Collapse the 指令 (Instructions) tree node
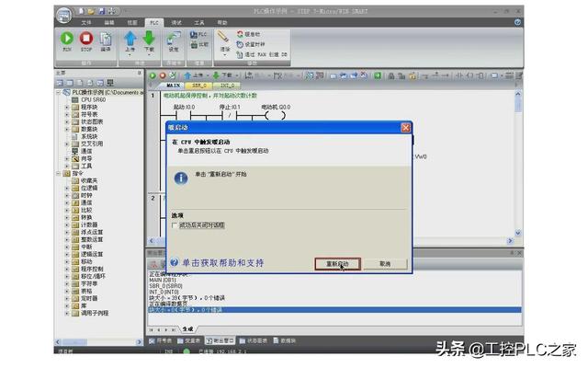 [59, 173]
